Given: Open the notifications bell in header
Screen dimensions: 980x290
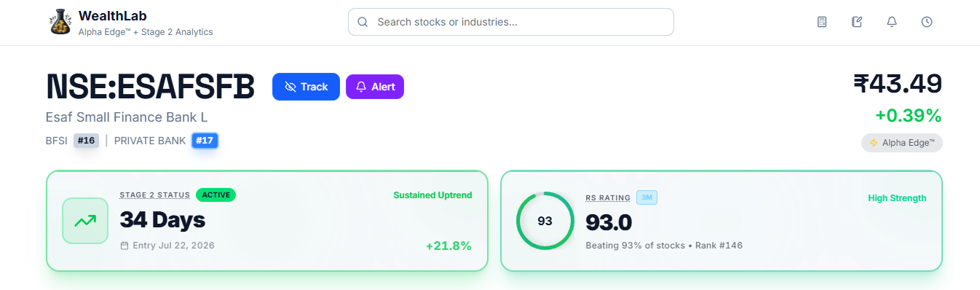Looking at the screenshot, I should [x=892, y=22].
